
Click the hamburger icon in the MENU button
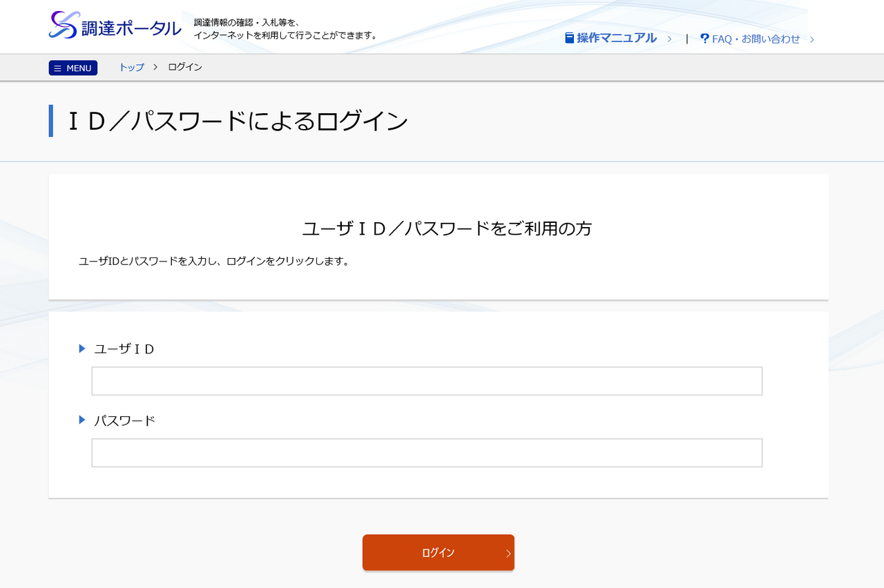tap(58, 68)
